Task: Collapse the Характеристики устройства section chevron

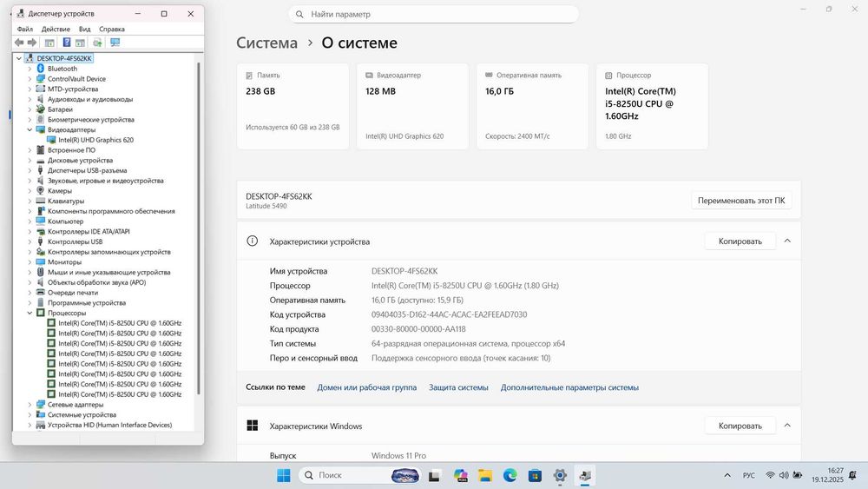Action: 787,241
